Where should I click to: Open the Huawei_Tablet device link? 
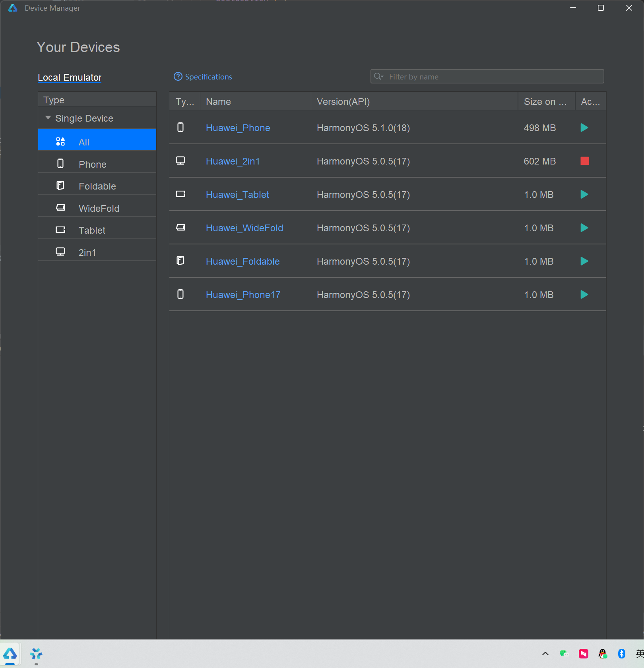coord(237,195)
